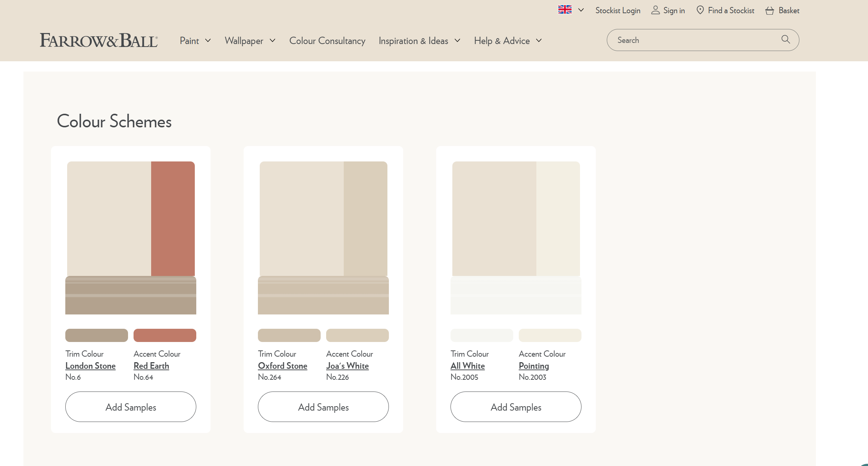Click the Find a Stockist pin icon
This screenshot has width=868, height=466.
click(x=700, y=10)
